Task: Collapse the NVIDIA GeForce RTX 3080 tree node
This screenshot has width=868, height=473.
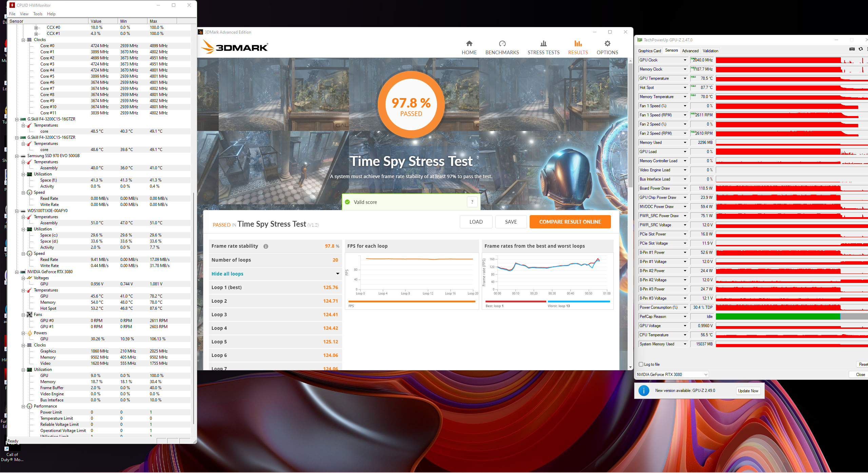Action: coord(17,272)
